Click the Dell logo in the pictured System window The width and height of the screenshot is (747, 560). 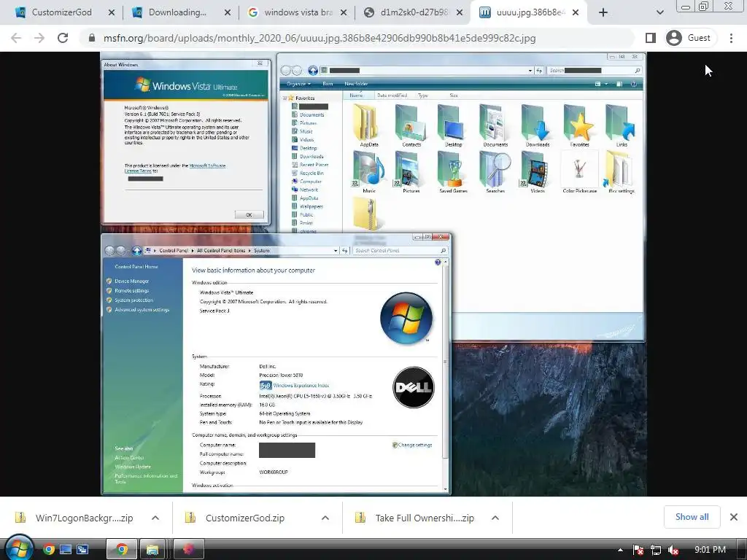point(414,387)
